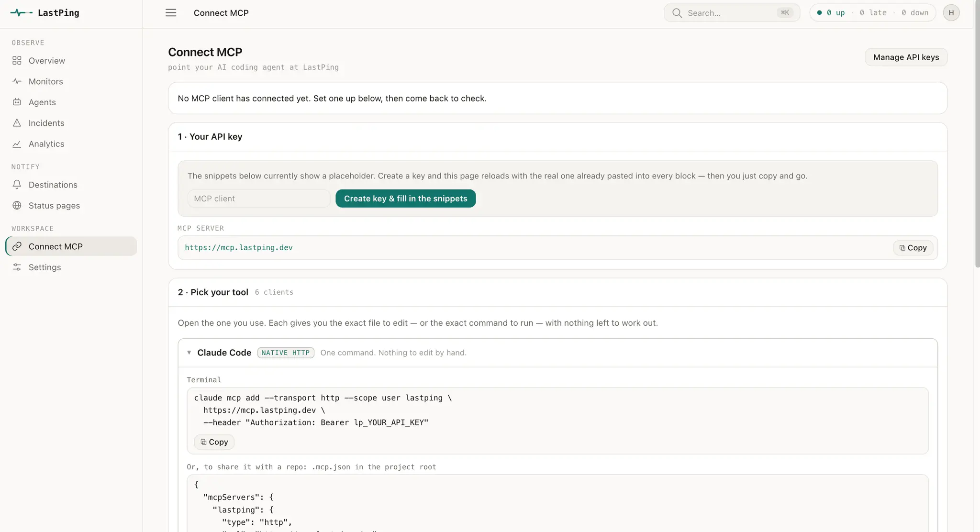Viewport: 980px width, 532px height.
Task: Click the Settings sliders icon
Action: point(17,267)
